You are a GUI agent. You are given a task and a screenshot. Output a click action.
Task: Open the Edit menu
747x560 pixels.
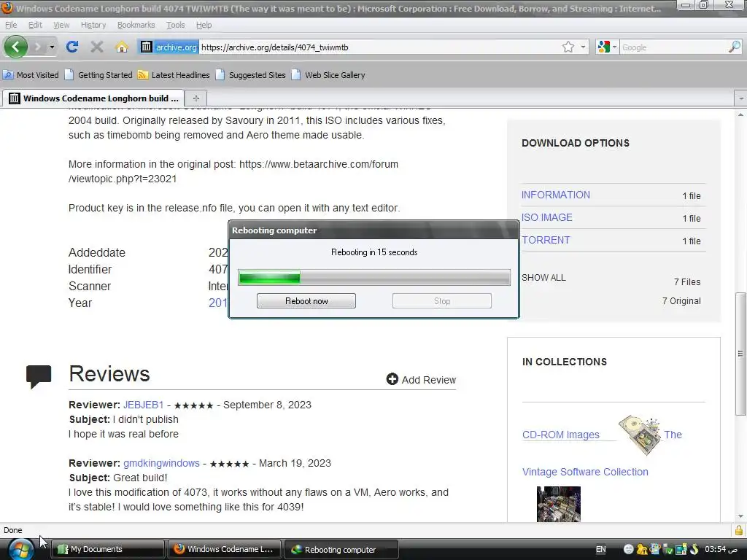point(35,25)
